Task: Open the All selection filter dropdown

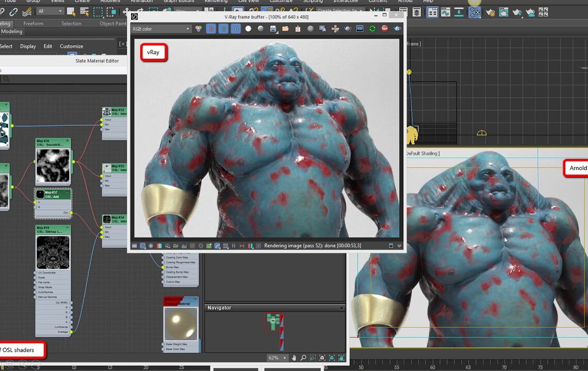Action: 50,11
